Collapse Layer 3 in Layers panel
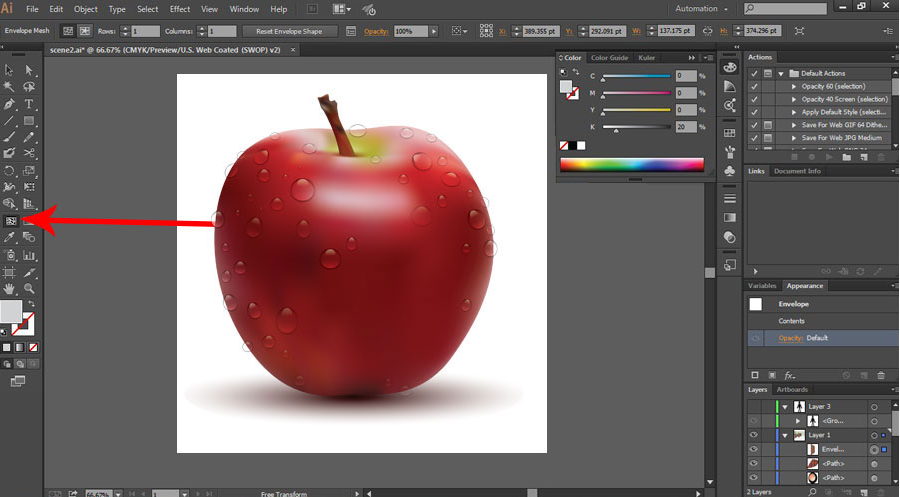The image size is (900, 497). (x=785, y=407)
